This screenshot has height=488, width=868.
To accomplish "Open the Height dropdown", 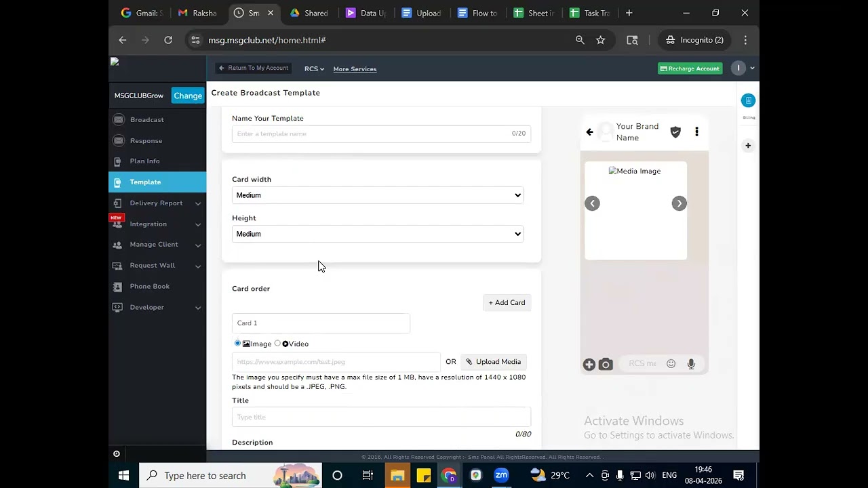I will pos(378,234).
